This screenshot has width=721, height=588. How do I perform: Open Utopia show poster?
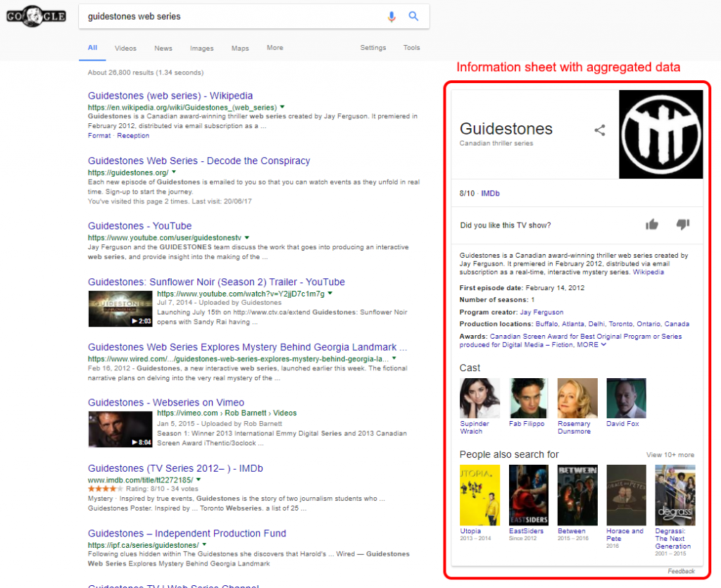pos(479,495)
